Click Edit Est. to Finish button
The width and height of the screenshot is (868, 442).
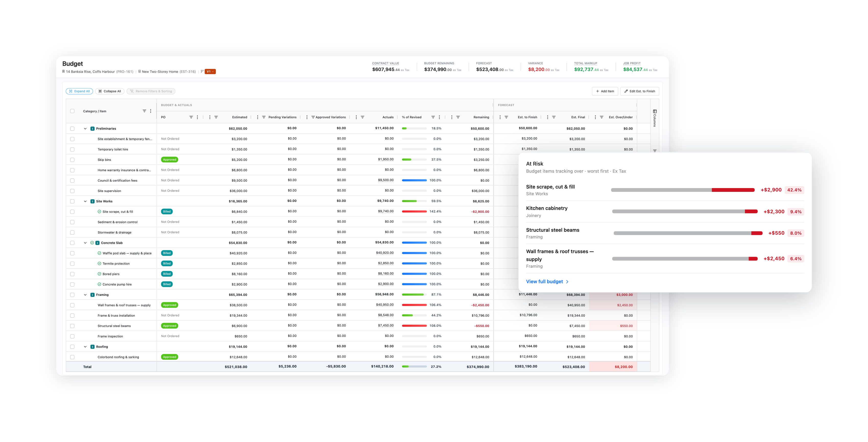click(x=640, y=91)
